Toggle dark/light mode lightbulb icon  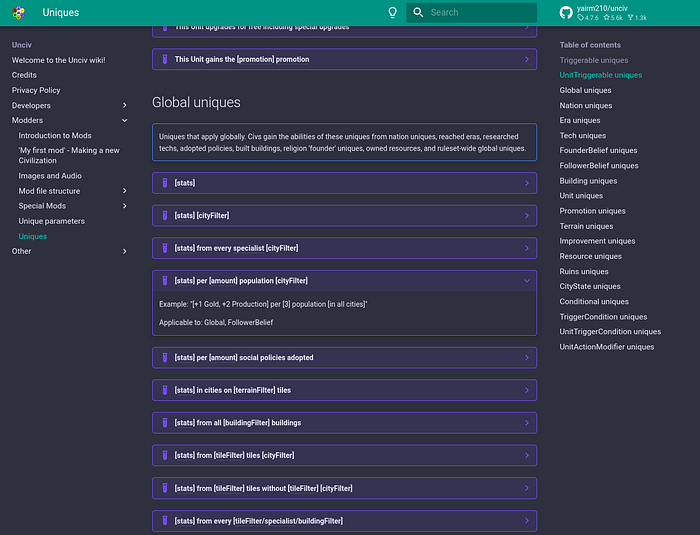coord(392,13)
